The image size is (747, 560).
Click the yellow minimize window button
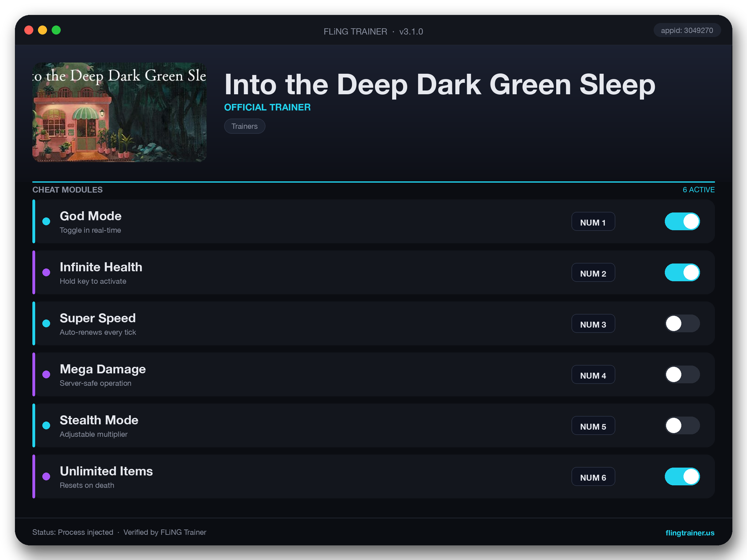[x=43, y=30]
